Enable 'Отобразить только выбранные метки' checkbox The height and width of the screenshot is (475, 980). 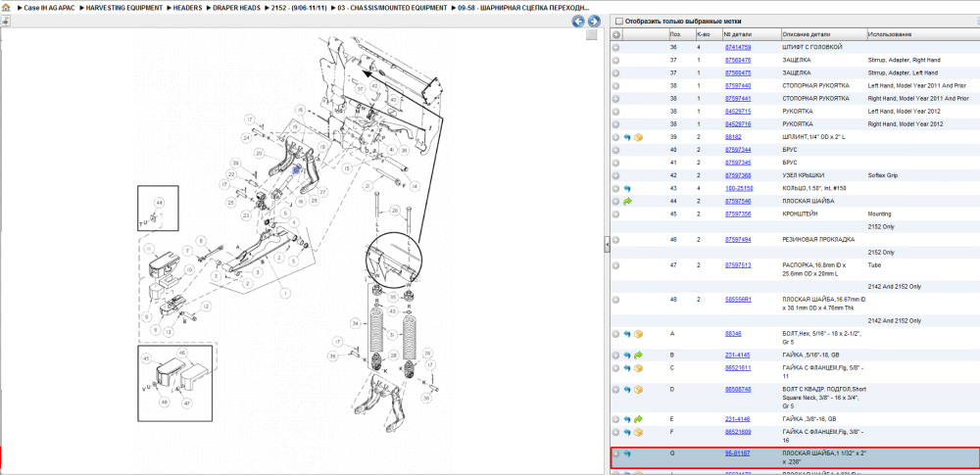[x=619, y=21]
